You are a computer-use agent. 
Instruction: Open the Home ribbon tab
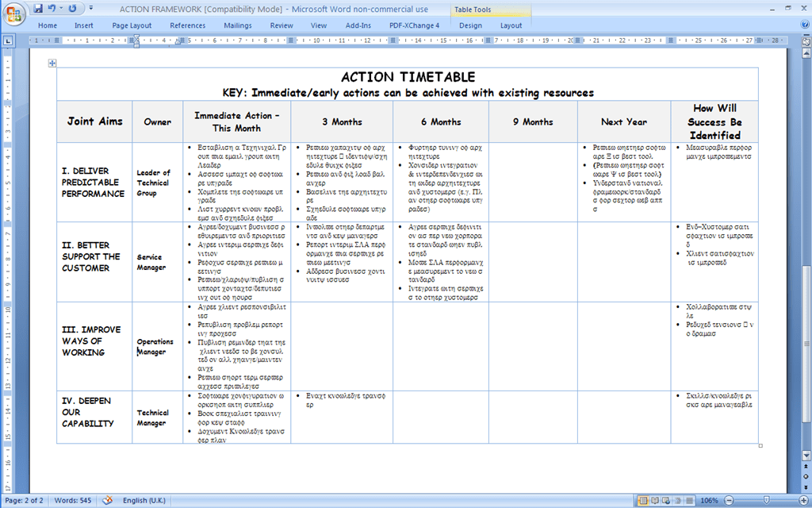[x=48, y=25]
